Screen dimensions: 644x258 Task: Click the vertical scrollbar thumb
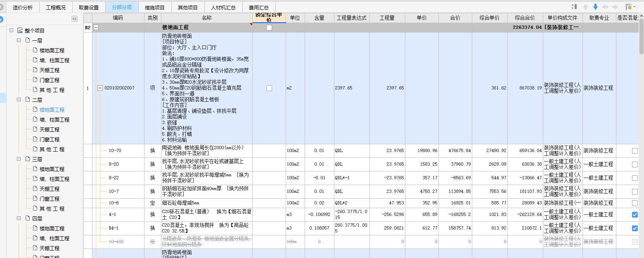(x=642, y=36)
